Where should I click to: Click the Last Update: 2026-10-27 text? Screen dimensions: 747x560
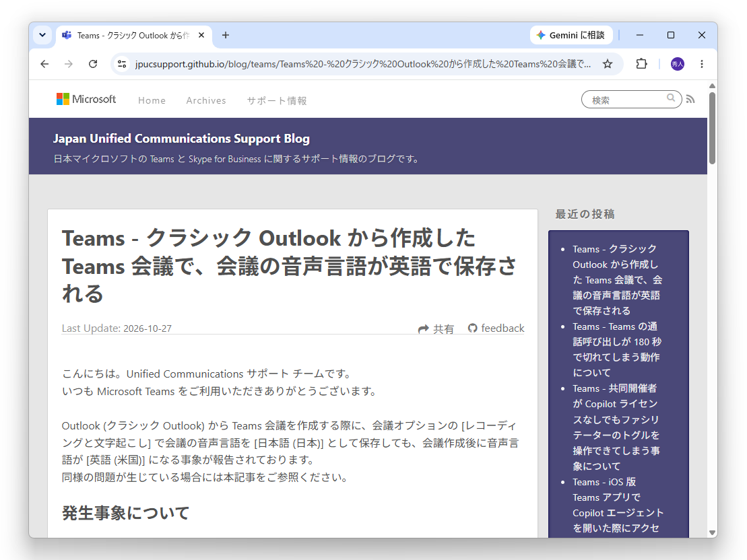click(117, 328)
